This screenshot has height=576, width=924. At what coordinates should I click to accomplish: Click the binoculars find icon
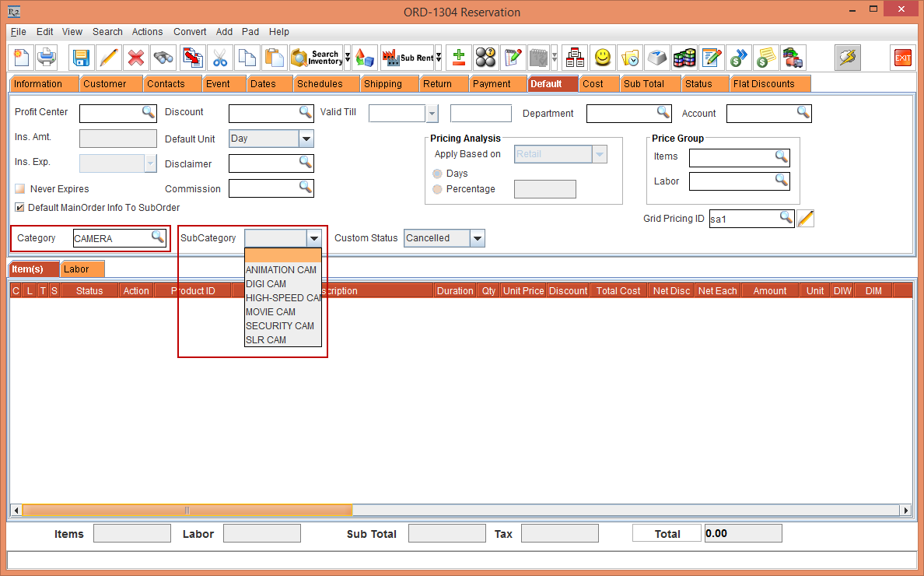point(162,58)
